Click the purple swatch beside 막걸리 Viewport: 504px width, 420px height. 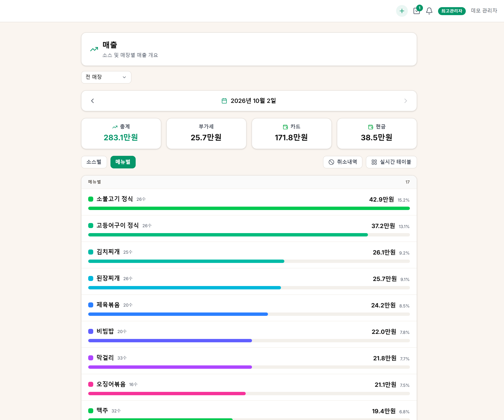(91, 358)
